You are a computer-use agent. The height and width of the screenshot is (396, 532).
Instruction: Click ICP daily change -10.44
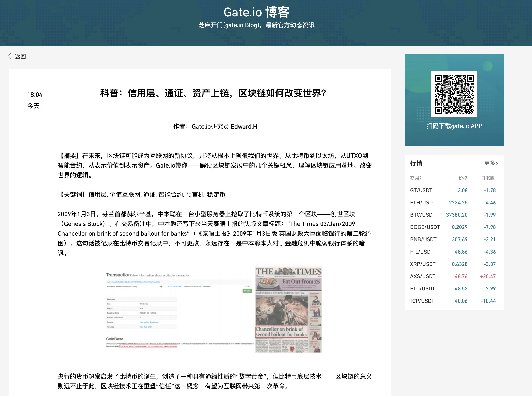point(488,301)
